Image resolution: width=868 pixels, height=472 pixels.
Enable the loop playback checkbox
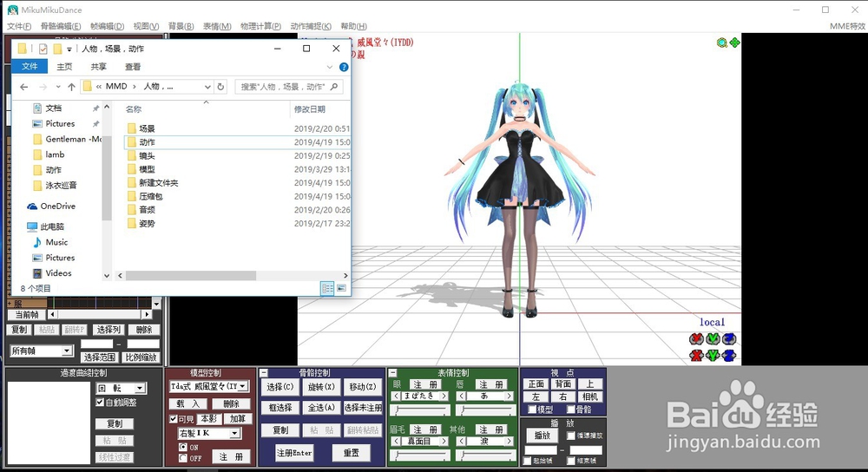571,436
